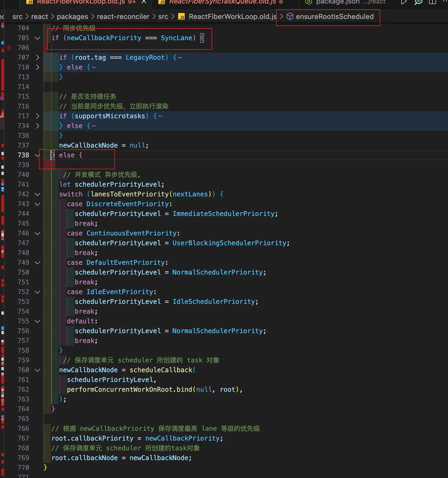Viewport: 448px width, 478px height.
Task: Click the Run code play icon
Action: tap(404, 2)
